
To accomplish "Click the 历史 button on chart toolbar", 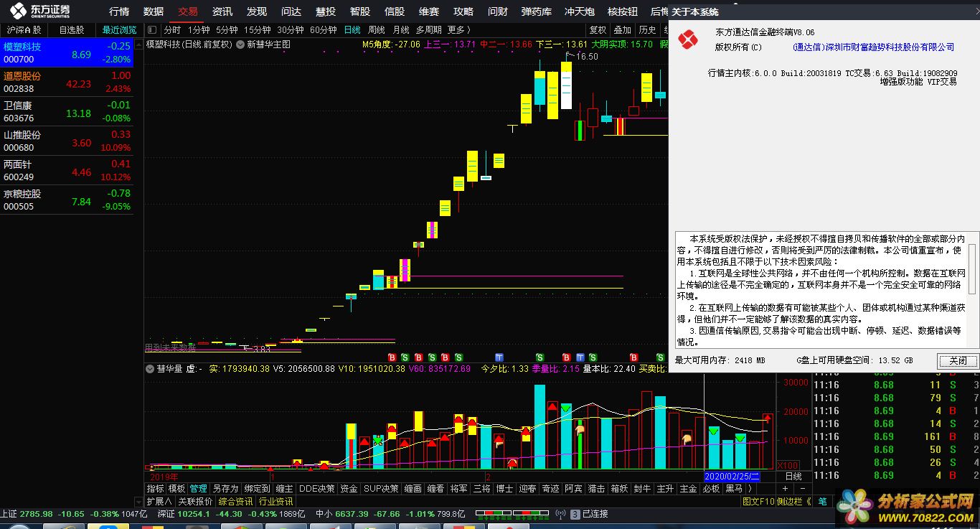I will coord(648,30).
